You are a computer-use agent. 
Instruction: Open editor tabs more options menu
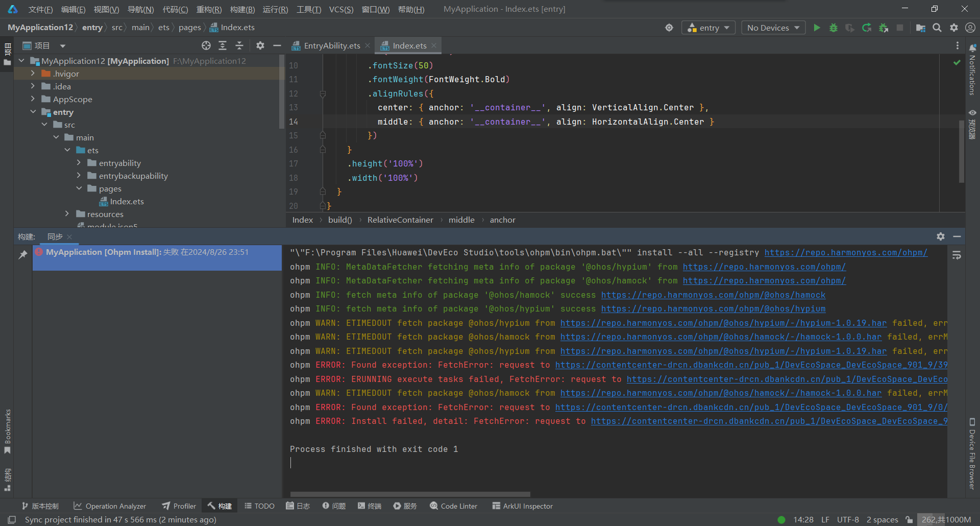(x=958, y=45)
